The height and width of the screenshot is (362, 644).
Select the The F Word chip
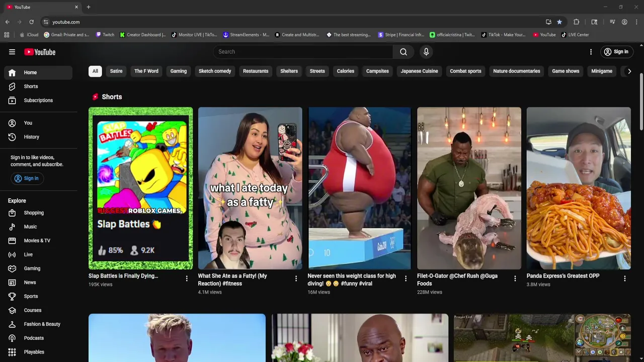click(x=146, y=71)
